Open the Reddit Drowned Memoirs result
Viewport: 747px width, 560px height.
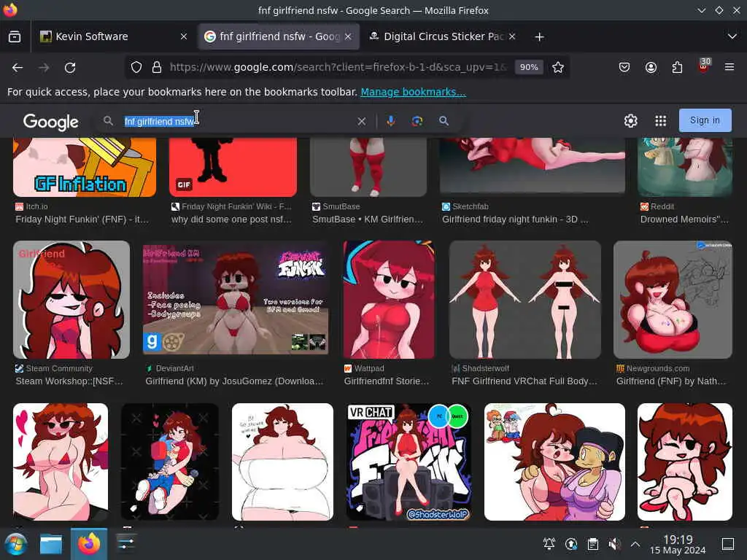(684, 219)
